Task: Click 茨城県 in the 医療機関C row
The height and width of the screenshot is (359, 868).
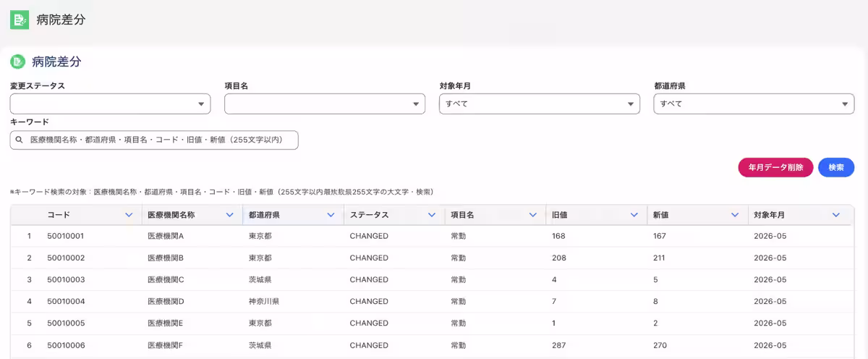Action: pyautogui.click(x=260, y=279)
